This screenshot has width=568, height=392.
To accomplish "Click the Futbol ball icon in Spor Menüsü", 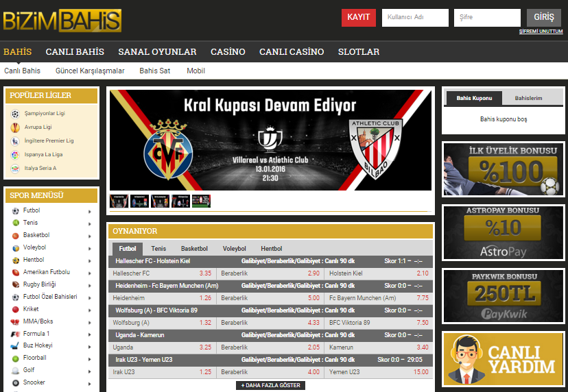I will [16, 210].
